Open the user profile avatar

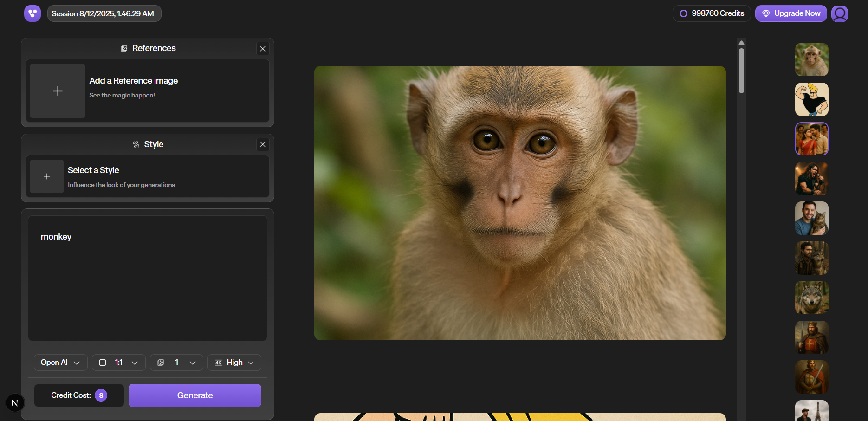tap(839, 13)
